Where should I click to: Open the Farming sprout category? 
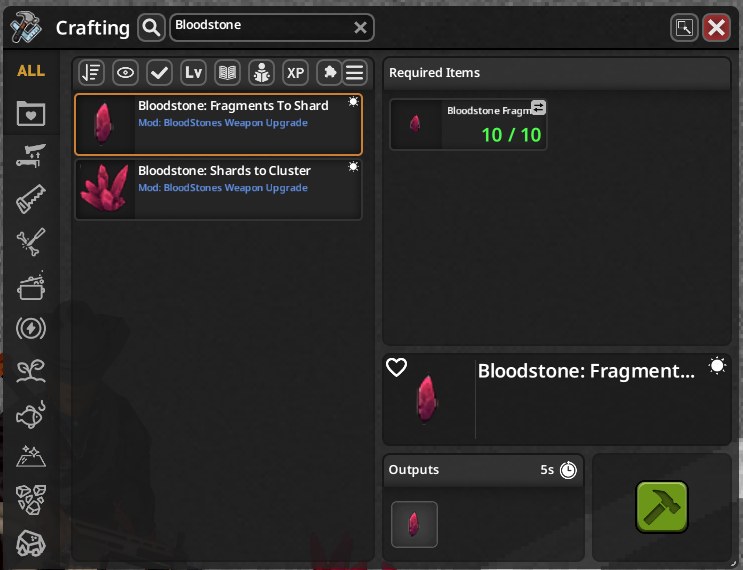point(31,371)
